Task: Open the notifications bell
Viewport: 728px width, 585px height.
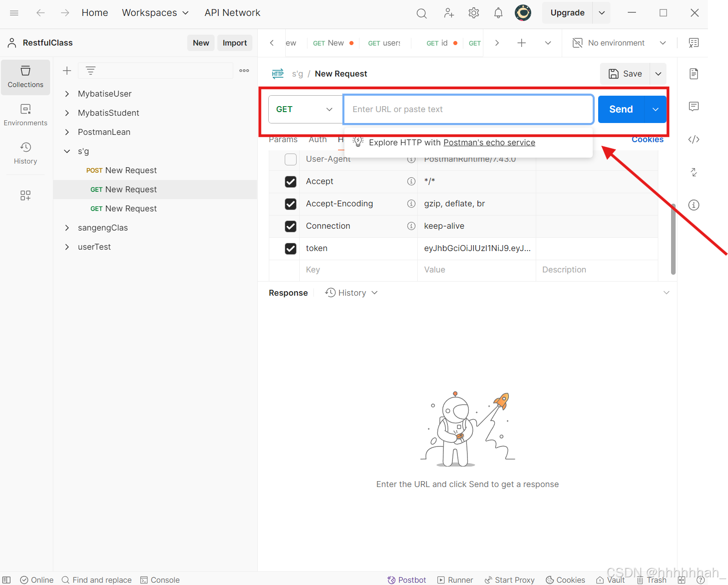Action: [x=498, y=13]
